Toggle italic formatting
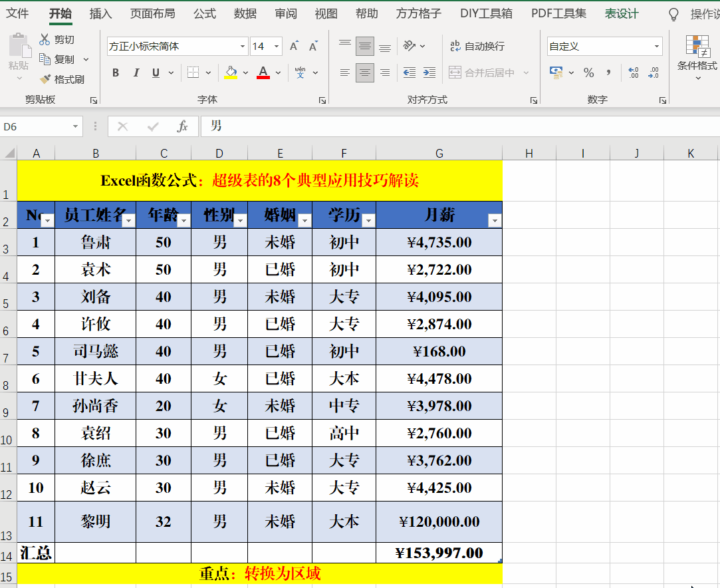 tap(136, 73)
